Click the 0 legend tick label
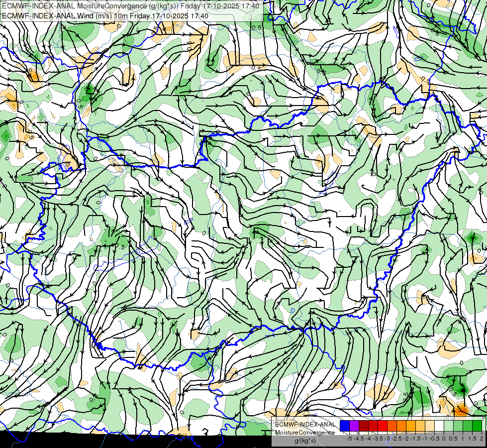 pos(444,439)
